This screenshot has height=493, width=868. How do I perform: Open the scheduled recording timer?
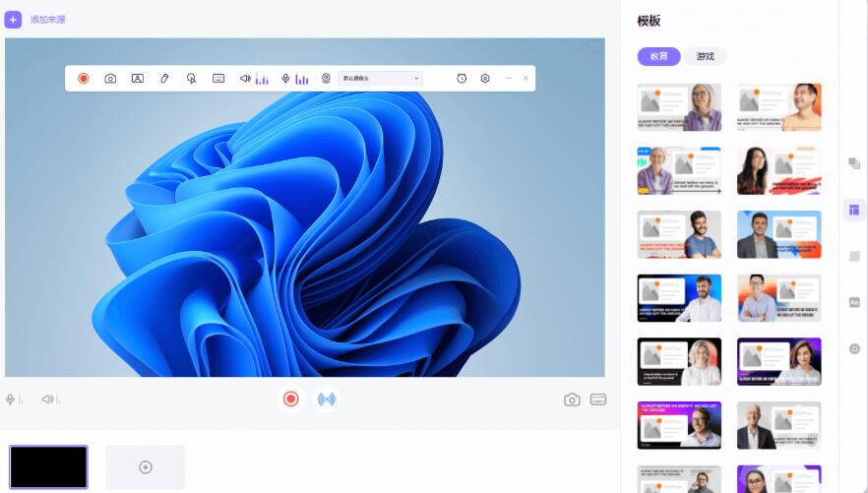(x=462, y=79)
